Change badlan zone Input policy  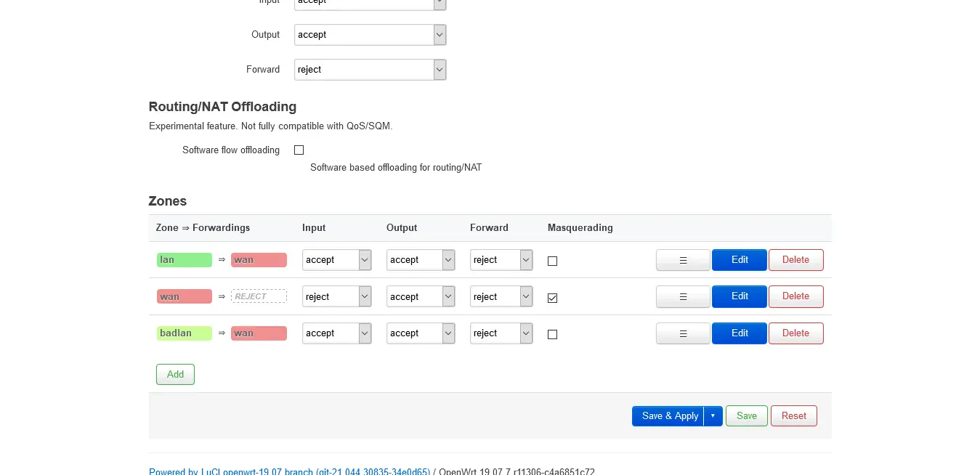(337, 333)
